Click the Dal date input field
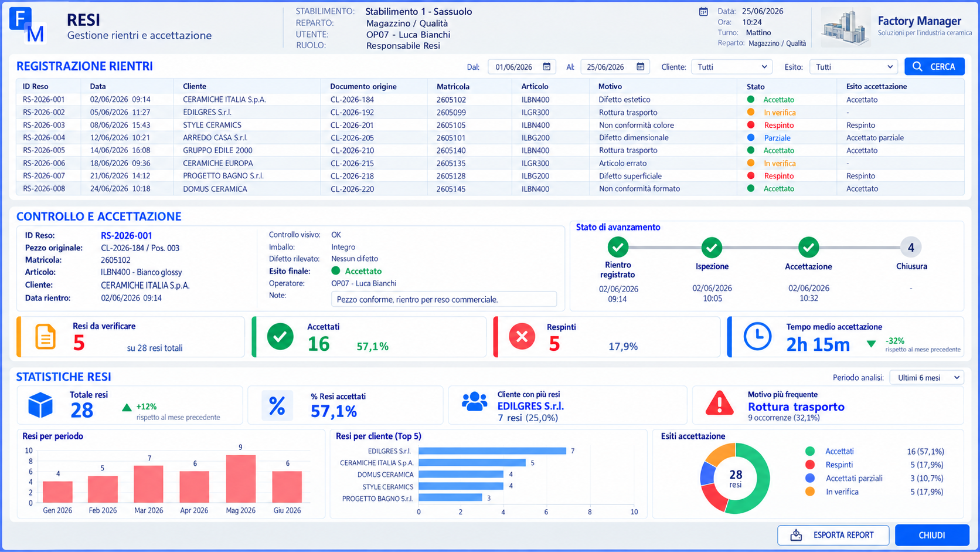 pyautogui.click(x=521, y=67)
